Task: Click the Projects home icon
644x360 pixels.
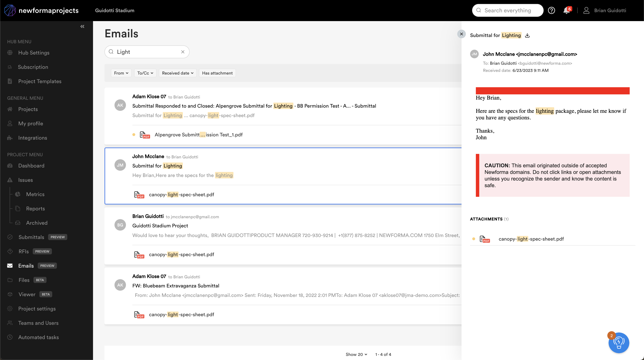Action: pos(10,109)
